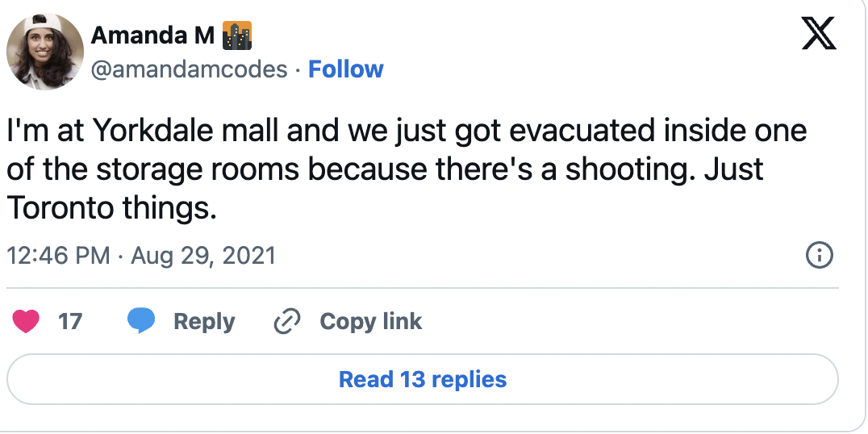Follow the @amandamcodes account

click(x=346, y=69)
